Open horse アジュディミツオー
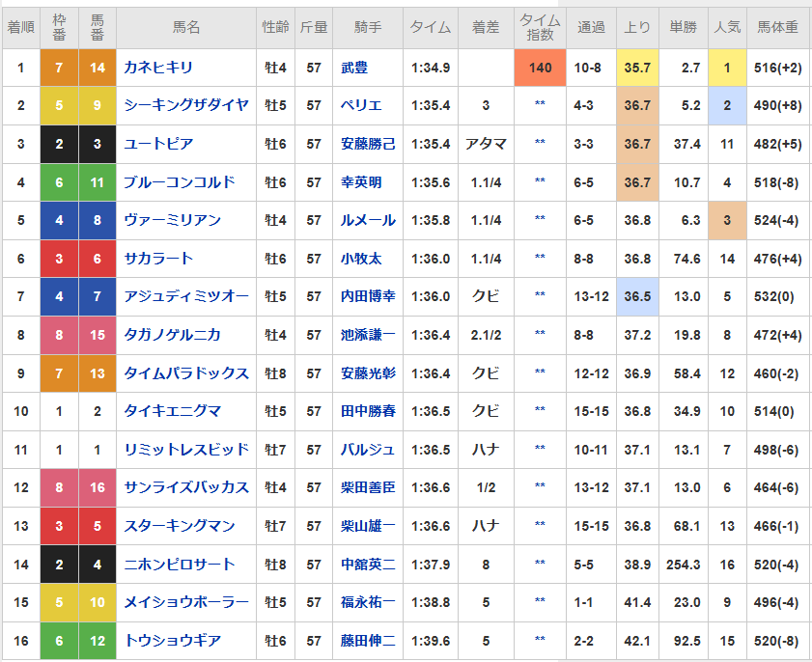This screenshot has width=812, height=662. click(186, 296)
